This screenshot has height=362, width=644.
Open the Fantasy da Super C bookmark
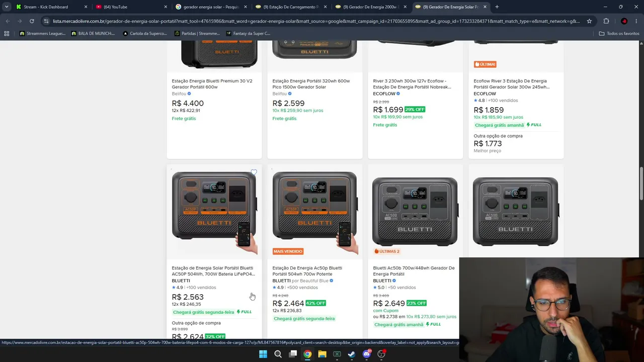click(x=249, y=34)
